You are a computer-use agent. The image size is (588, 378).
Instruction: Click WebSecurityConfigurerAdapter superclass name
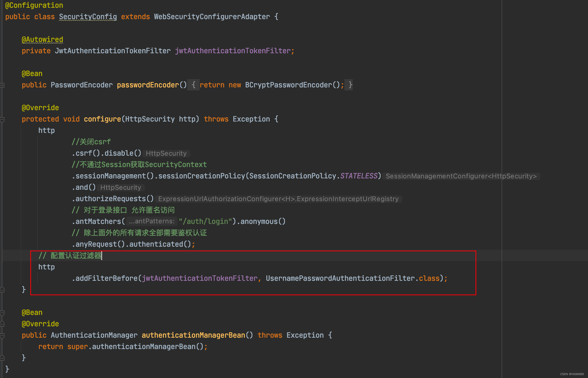[212, 17]
